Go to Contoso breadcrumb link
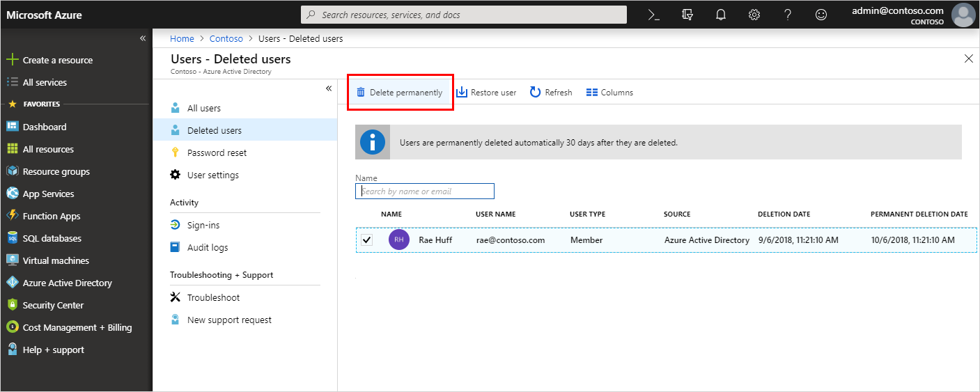This screenshot has height=392, width=980. click(226, 38)
